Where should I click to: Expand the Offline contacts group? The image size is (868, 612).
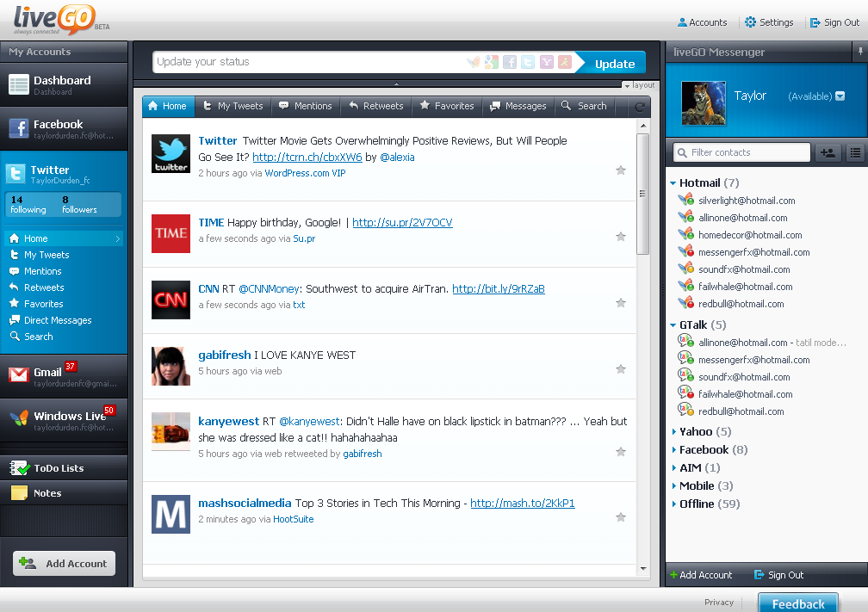673,504
